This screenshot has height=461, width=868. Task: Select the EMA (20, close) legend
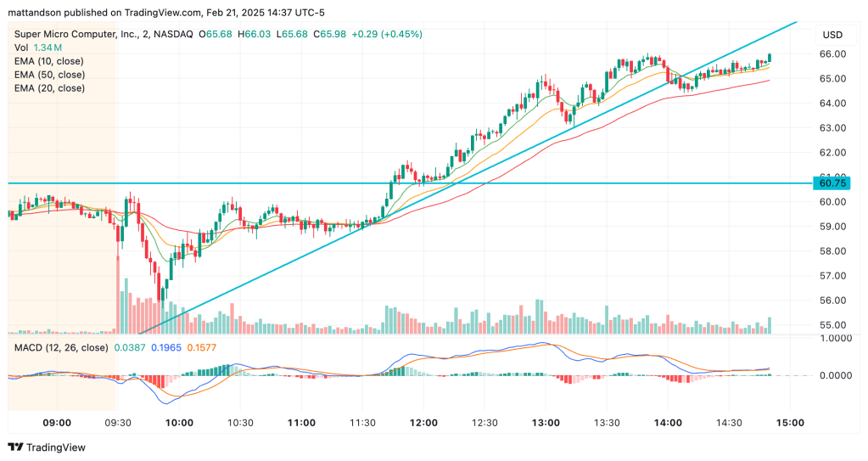coord(48,88)
